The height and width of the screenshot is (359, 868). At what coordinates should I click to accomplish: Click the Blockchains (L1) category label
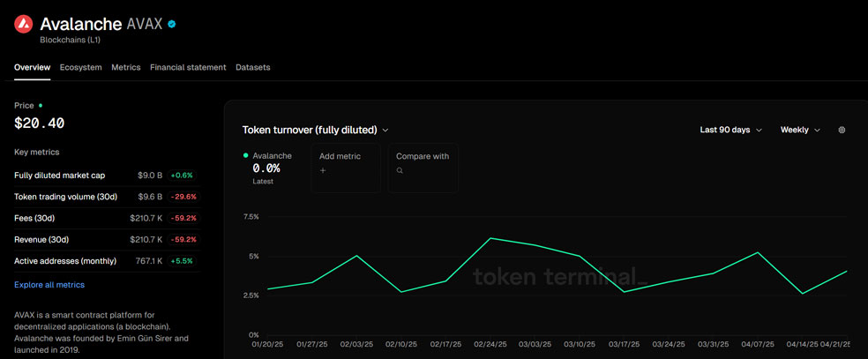[x=70, y=41]
